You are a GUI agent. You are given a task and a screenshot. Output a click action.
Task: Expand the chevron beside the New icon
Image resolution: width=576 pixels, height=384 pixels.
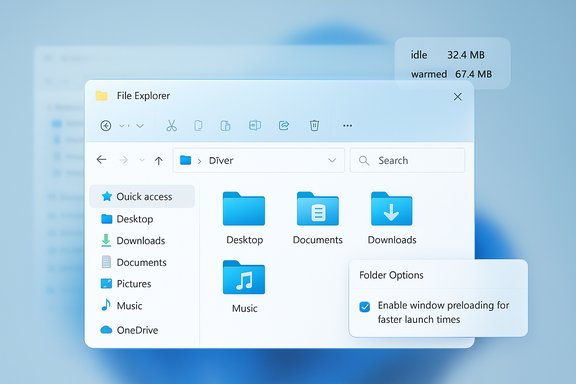pyautogui.click(x=140, y=126)
